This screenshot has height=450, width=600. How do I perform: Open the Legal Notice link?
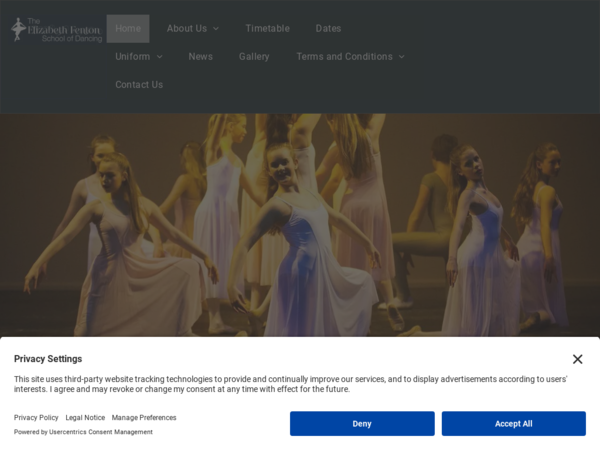pyautogui.click(x=85, y=418)
